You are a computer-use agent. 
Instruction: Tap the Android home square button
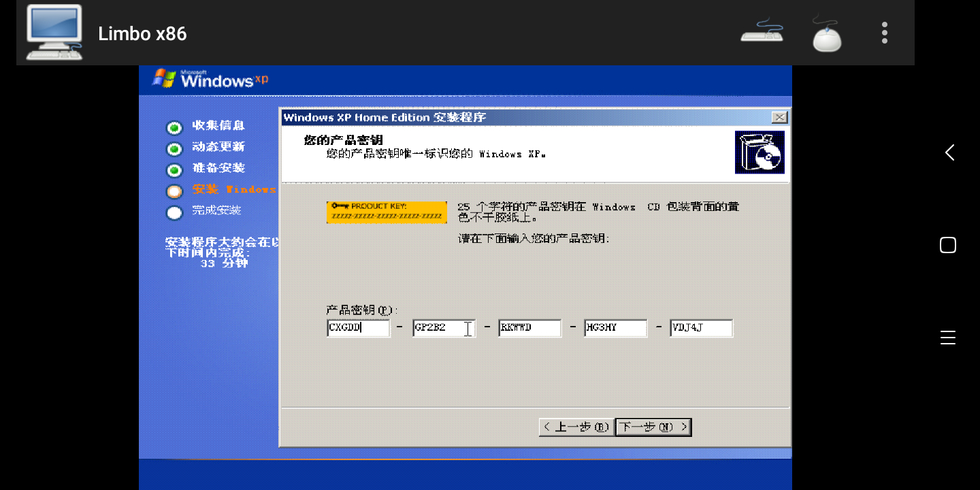point(948,245)
